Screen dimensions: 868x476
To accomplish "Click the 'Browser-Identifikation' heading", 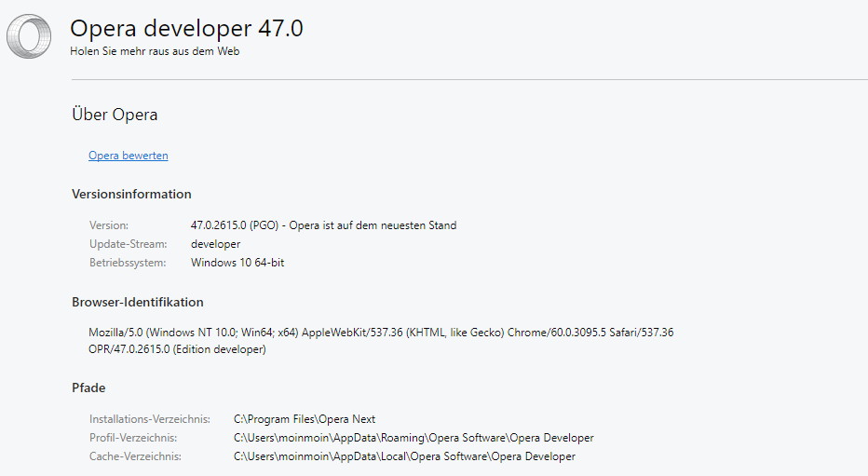I will click(x=138, y=302).
